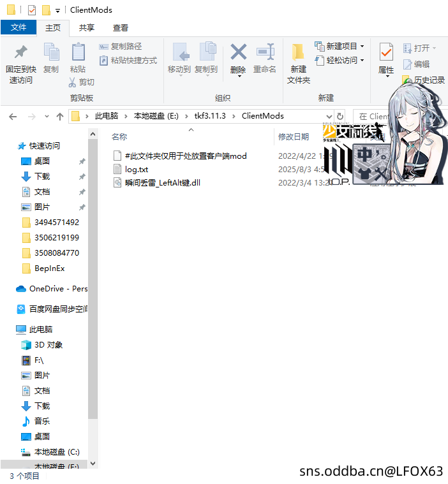
Task: Switch to the View (查看) tab
Action: [121, 28]
